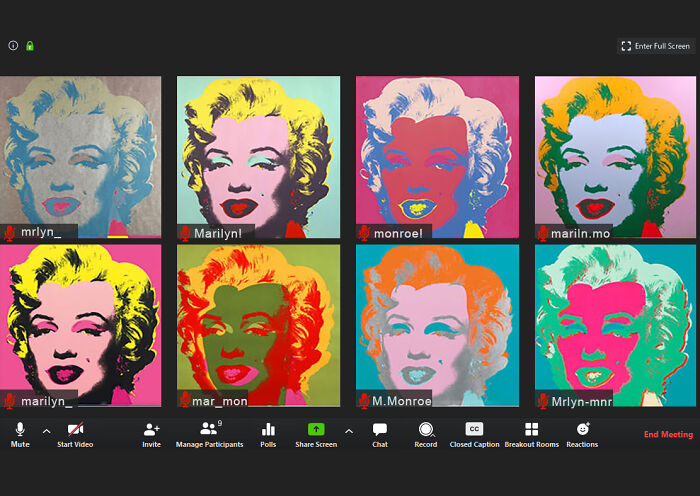
Task: Click the Mute microphone icon
Action: [20, 429]
